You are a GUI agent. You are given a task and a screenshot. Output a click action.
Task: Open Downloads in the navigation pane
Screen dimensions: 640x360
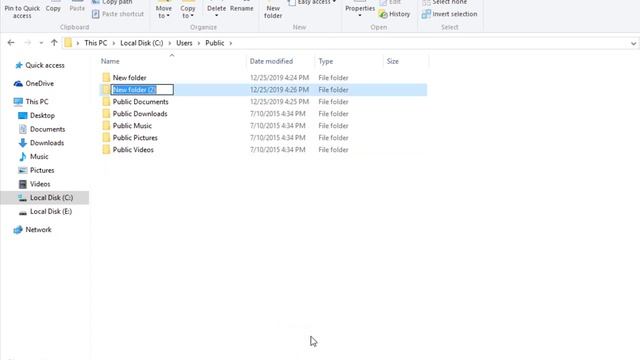pos(47,143)
